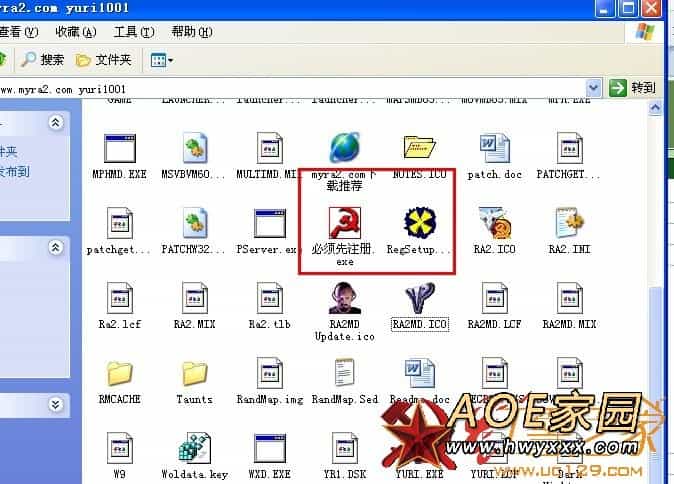Select the RegSetup program icon
This screenshot has width=674, height=484.
[420, 223]
